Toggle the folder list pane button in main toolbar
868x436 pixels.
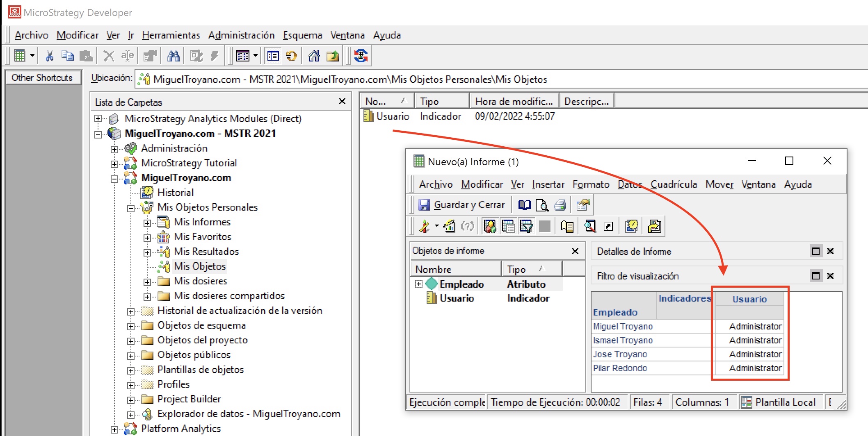[273, 55]
